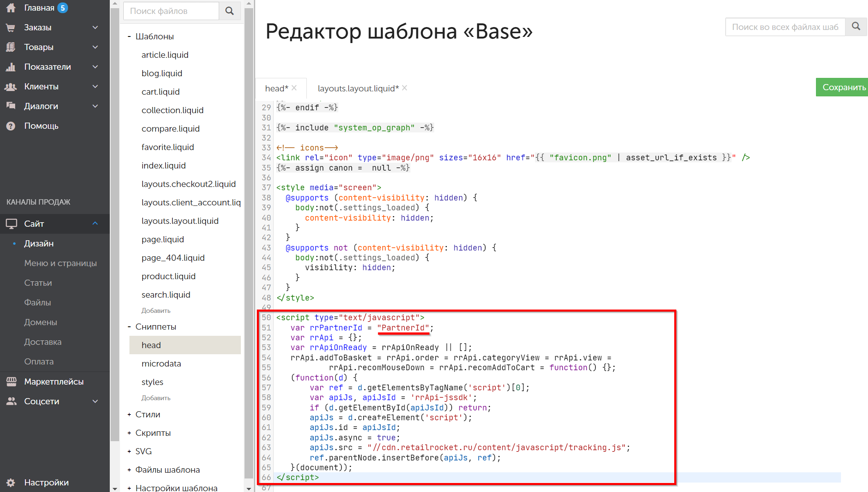Click the Заказы shopping cart icon
This screenshot has width=868, height=492.
tap(11, 27)
